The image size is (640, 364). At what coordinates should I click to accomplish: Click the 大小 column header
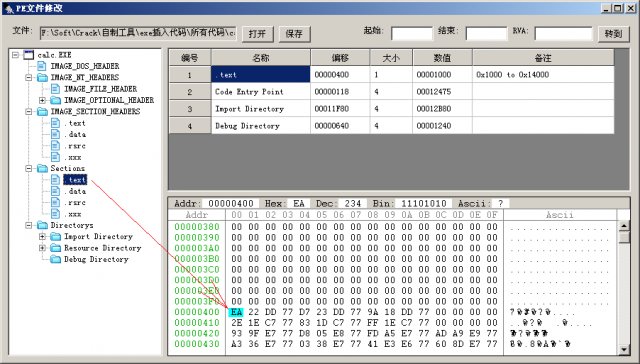coord(391,58)
